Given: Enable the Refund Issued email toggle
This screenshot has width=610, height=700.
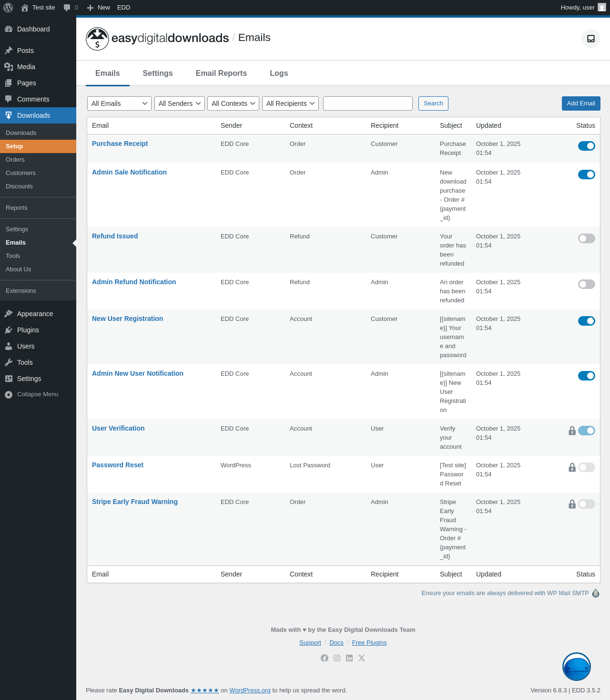Looking at the screenshot, I should pos(587,238).
